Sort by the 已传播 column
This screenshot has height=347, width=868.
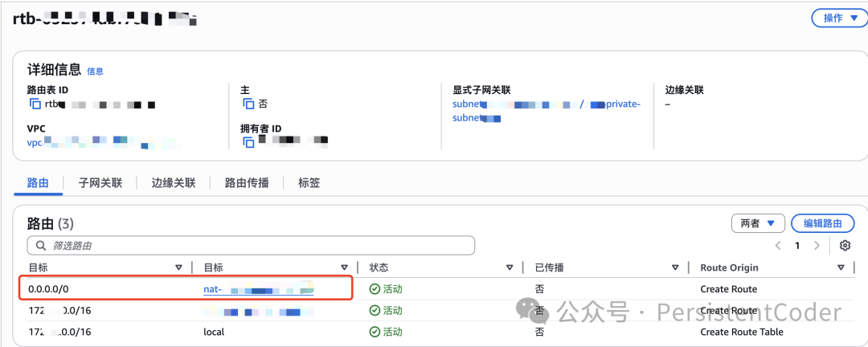pos(675,267)
